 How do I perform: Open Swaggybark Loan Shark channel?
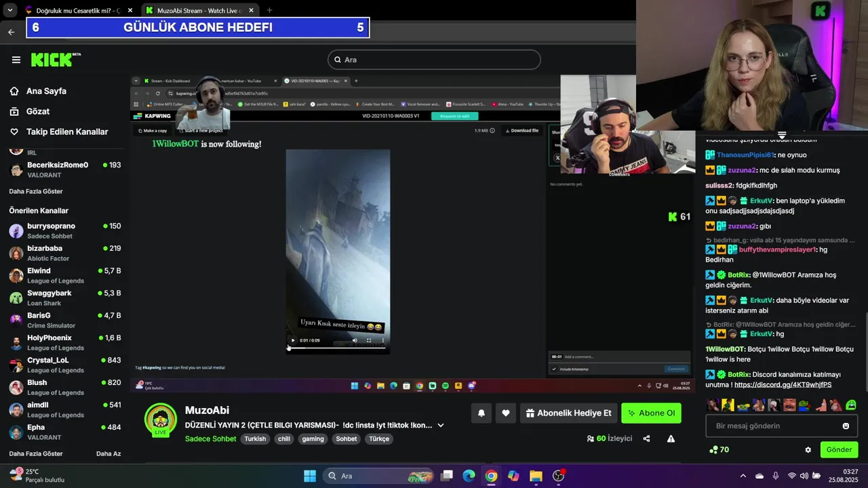point(64,298)
